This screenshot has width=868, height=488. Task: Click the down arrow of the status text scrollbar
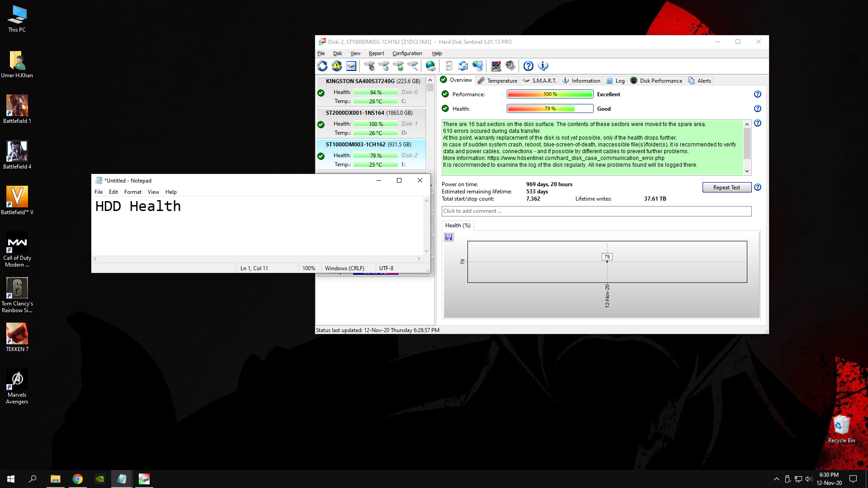click(747, 171)
